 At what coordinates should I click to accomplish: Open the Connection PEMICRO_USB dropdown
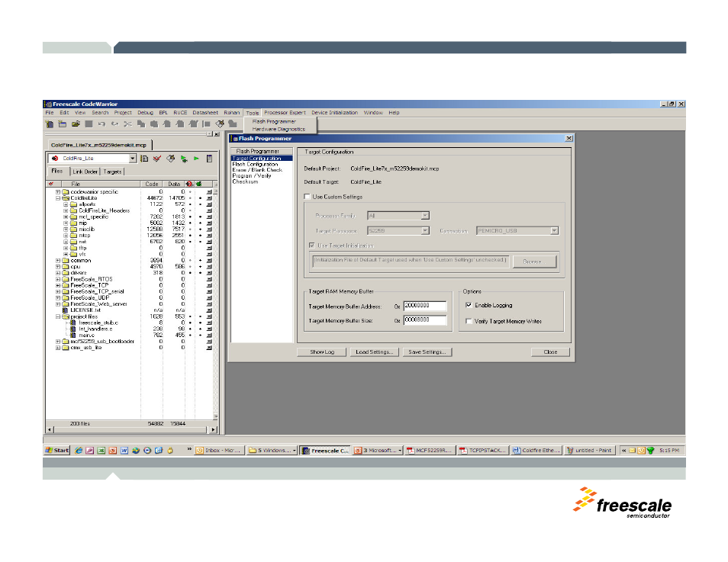(x=554, y=230)
